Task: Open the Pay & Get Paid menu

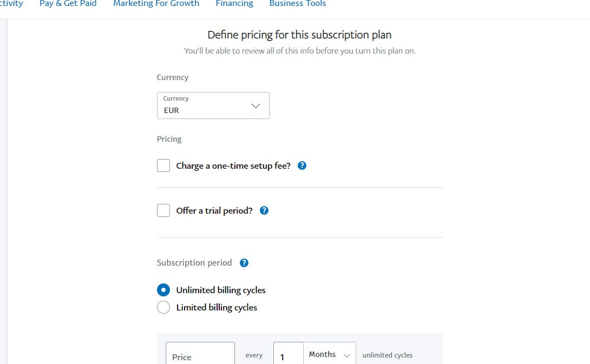Action: coord(68,4)
